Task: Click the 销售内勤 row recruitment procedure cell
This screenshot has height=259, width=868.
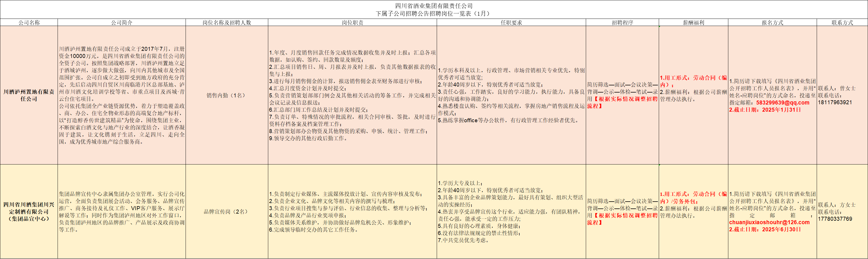Action: [x=622, y=95]
